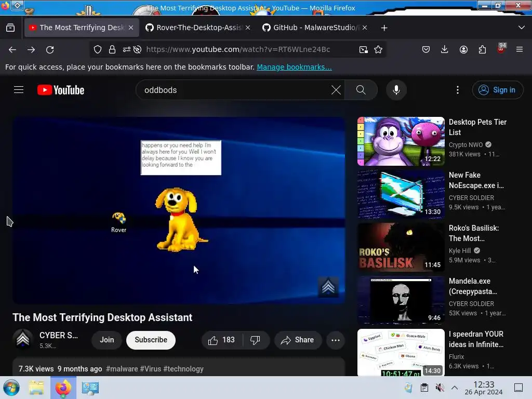Bookmark this page with the star

(378, 49)
